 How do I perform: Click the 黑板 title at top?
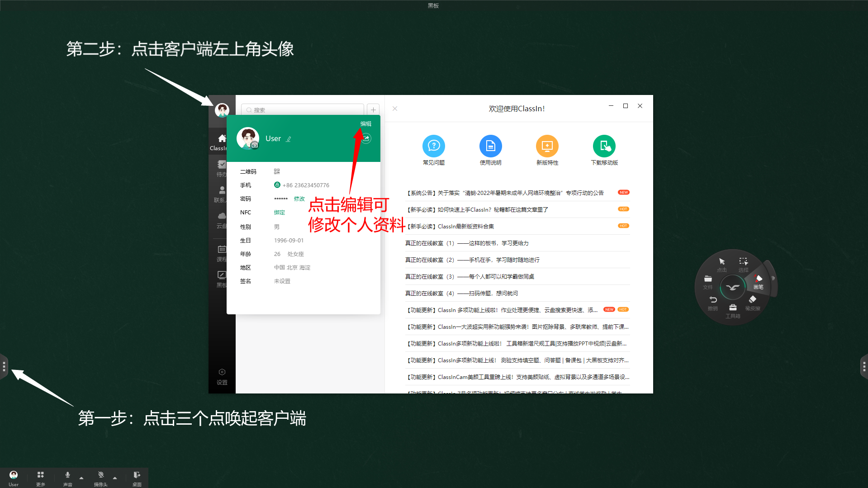click(x=433, y=5)
